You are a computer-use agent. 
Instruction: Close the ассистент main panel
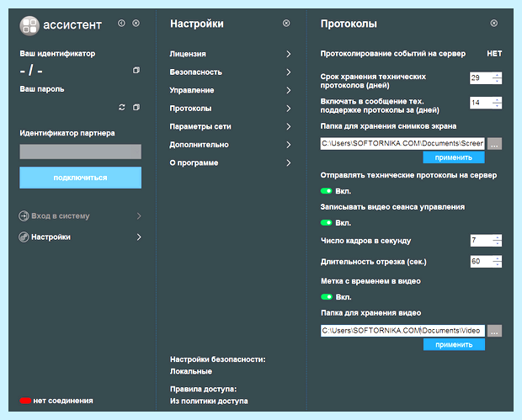click(x=136, y=23)
